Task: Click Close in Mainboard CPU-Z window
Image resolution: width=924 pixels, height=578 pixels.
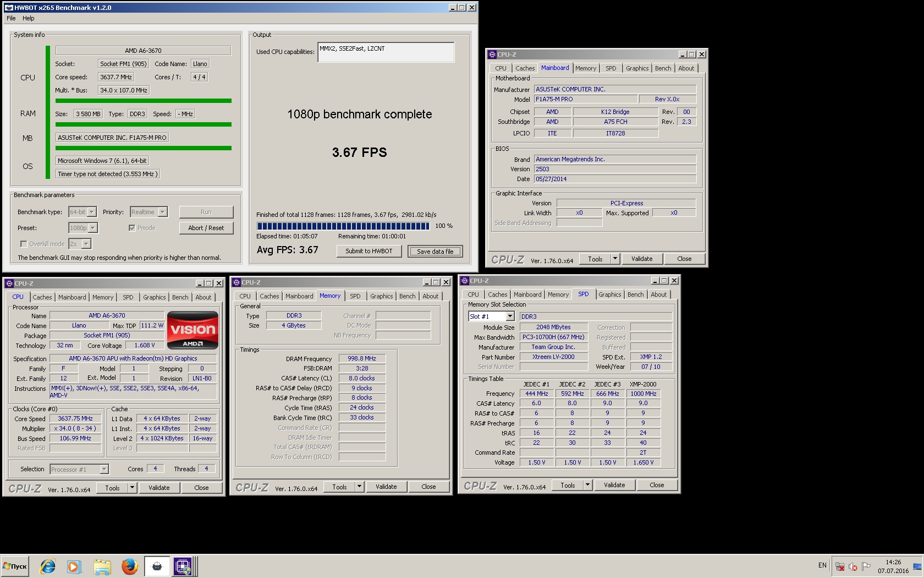Action: pos(684,259)
